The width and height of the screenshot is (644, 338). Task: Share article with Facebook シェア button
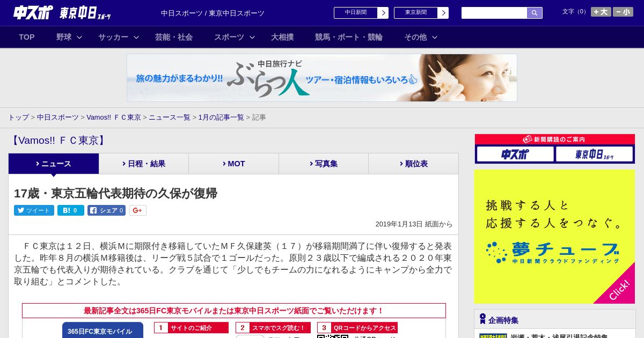click(107, 210)
